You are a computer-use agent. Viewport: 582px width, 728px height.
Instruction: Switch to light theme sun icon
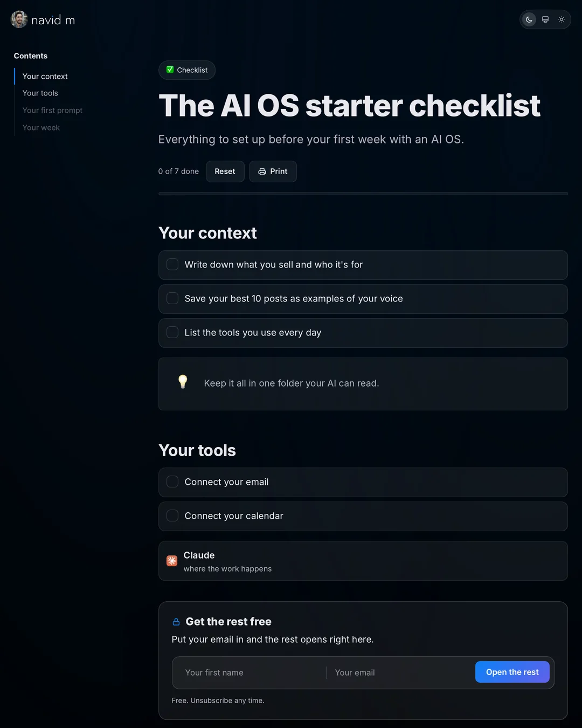(x=562, y=19)
